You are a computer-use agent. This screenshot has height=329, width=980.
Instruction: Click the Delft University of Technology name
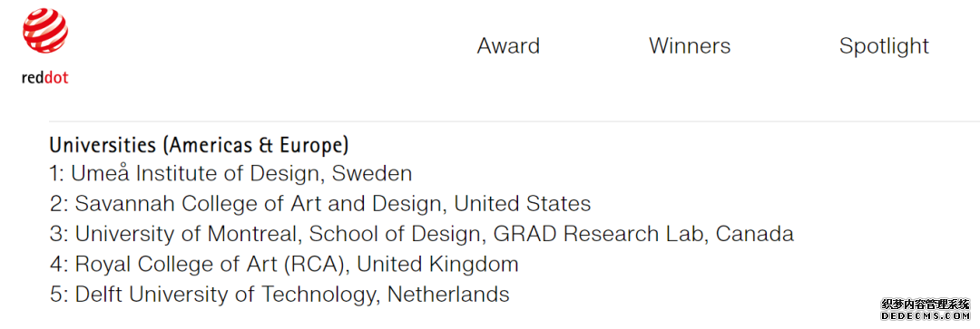[x=225, y=294]
